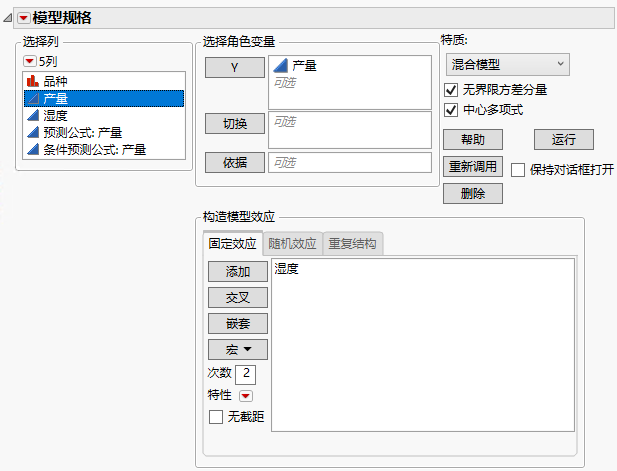Select the 品种 nominal column icon
The image size is (617, 471).
31,81
